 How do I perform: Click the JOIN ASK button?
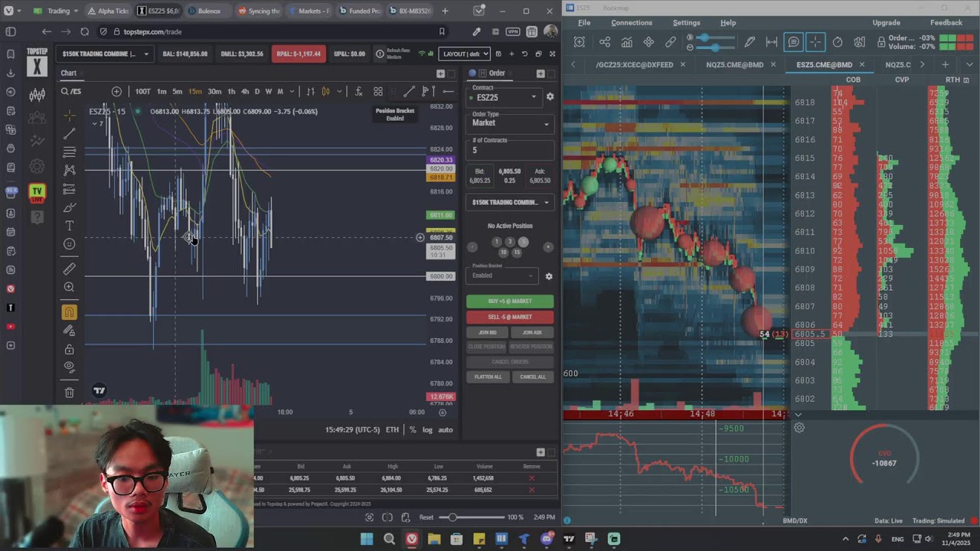[x=532, y=332]
